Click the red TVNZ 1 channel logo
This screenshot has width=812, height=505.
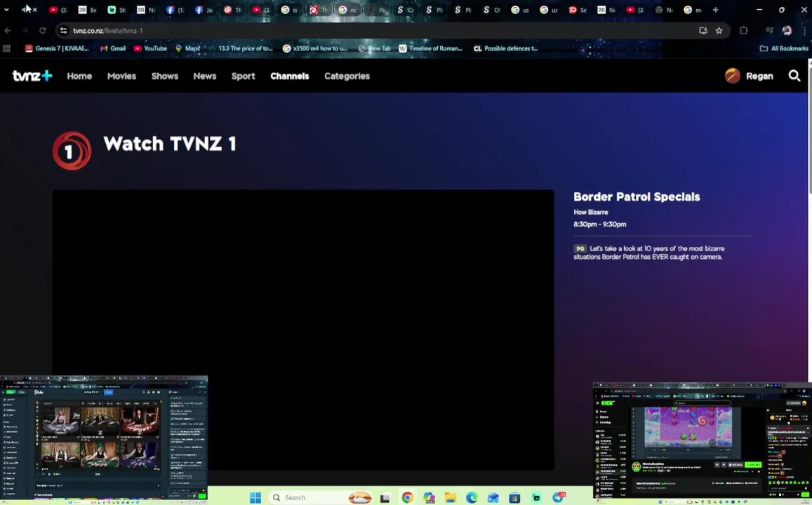72,151
